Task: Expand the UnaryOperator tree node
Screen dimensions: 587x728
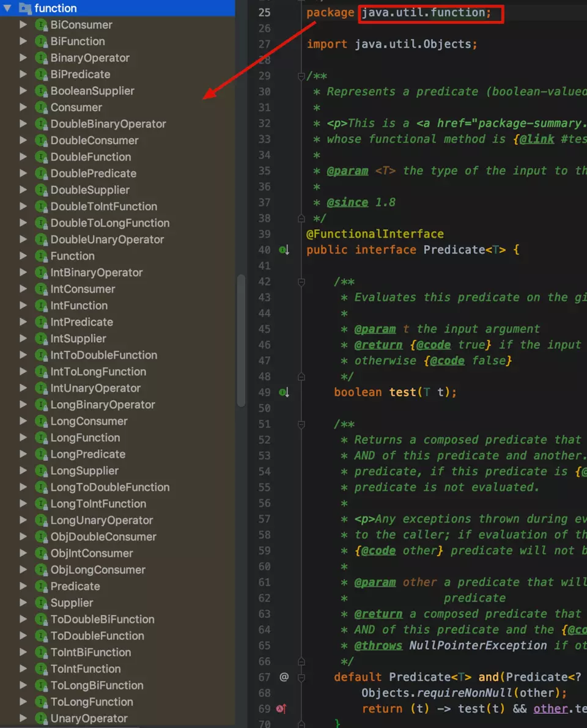Action: (23, 718)
